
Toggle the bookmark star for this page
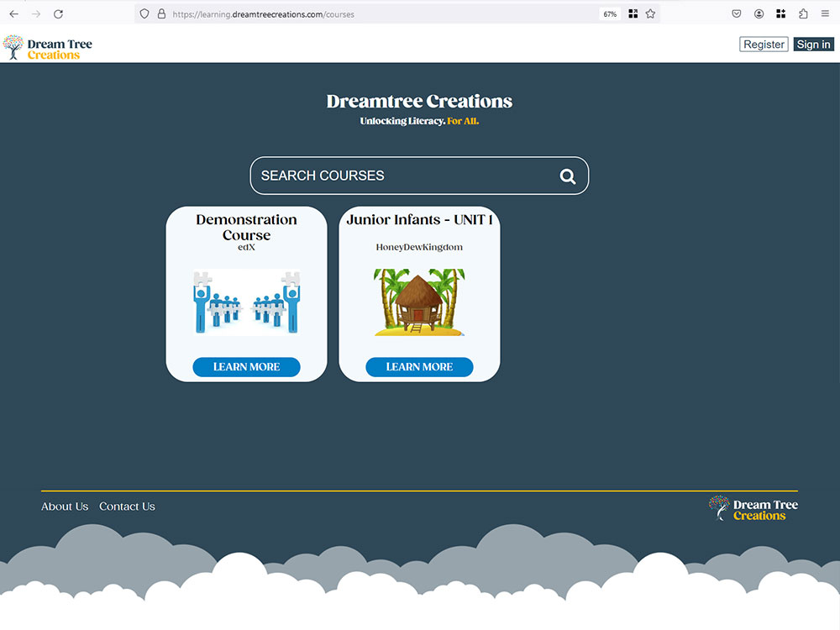click(648, 13)
